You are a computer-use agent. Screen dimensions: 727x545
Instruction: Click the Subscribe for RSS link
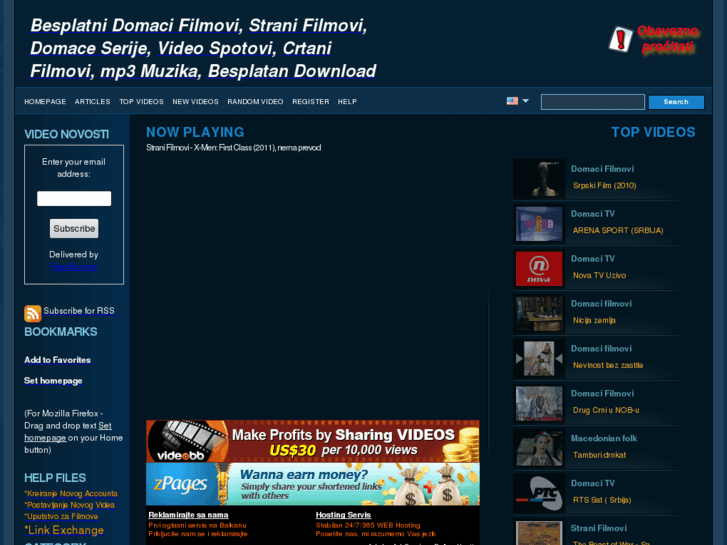coord(79,311)
